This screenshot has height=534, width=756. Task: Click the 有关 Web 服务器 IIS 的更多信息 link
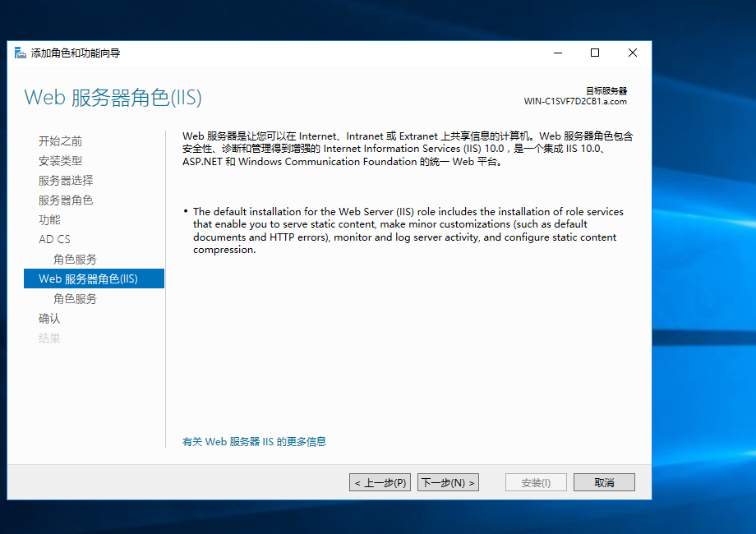254,441
